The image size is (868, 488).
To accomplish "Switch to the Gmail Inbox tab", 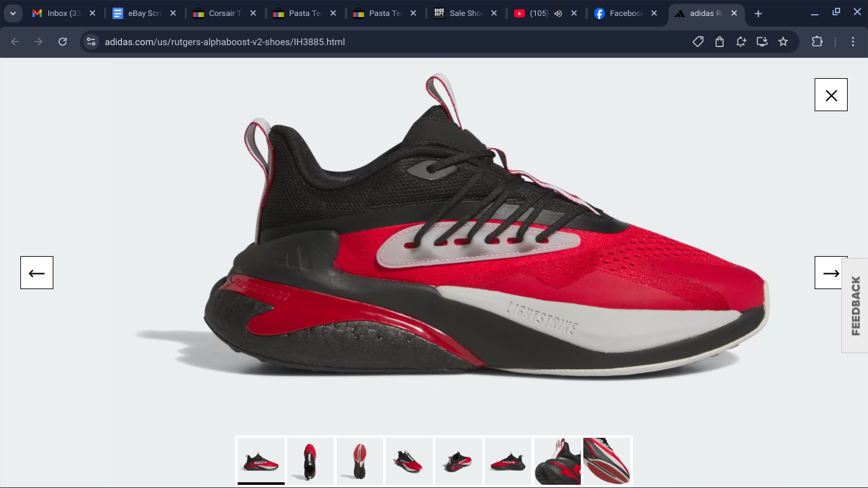I will (57, 13).
